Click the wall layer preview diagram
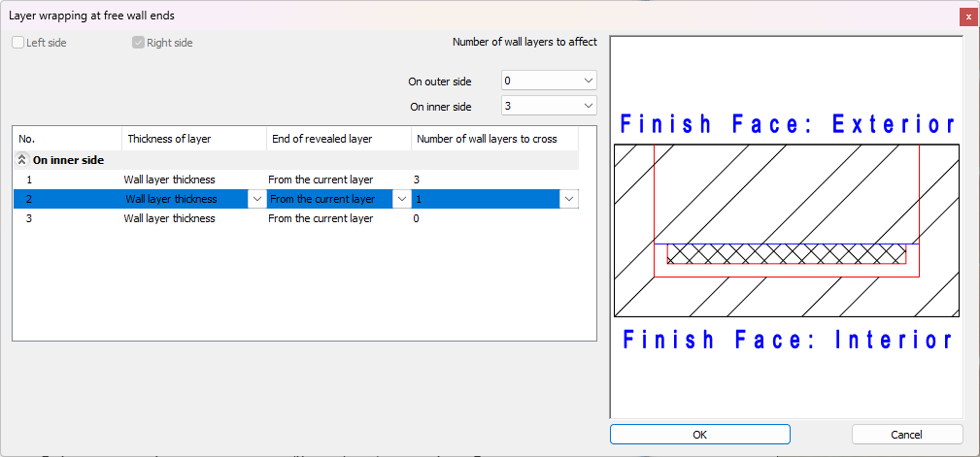This screenshot has height=457, width=980. [x=787, y=230]
